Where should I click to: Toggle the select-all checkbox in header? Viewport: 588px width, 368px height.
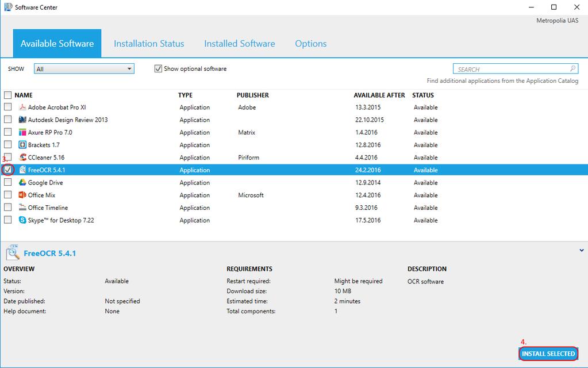[7, 95]
